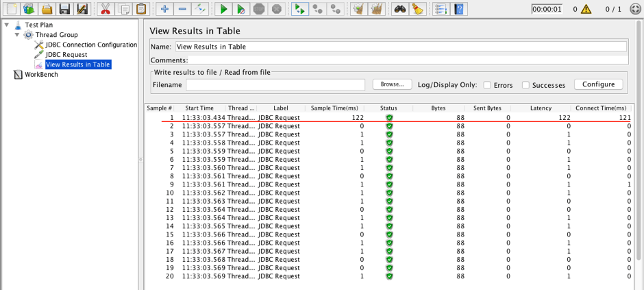644x290 pixels.
Task: Open Help from the toolbar
Action: [460, 9]
